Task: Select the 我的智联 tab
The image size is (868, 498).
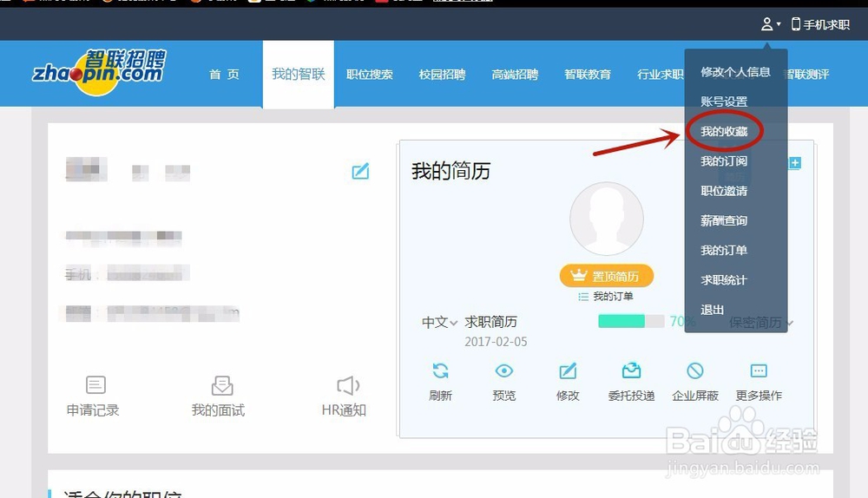Action: tap(299, 74)
